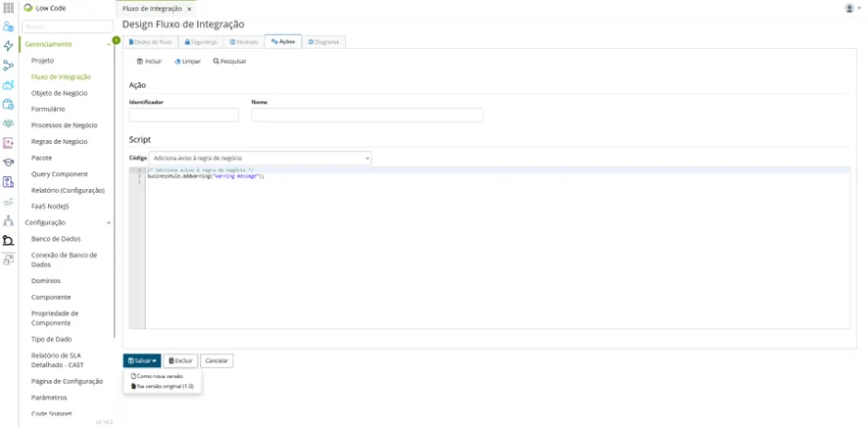Click the Low Code logo icon
The image size is (868, 427).
[28, 8]
